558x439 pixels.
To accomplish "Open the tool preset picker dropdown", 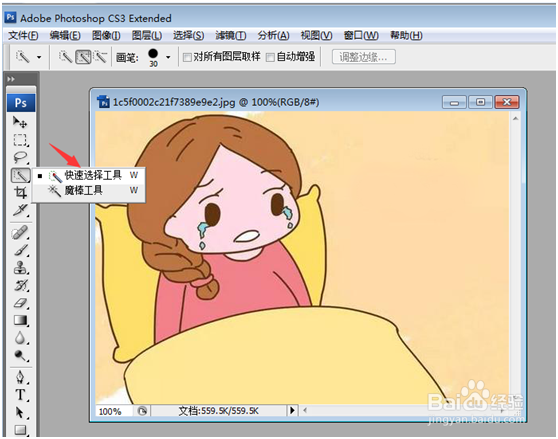I will pos(39,57).
